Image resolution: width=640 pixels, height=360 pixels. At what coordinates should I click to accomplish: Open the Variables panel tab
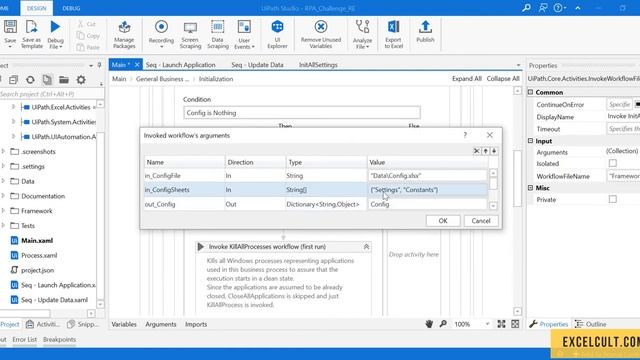click(x=124, y=324)
